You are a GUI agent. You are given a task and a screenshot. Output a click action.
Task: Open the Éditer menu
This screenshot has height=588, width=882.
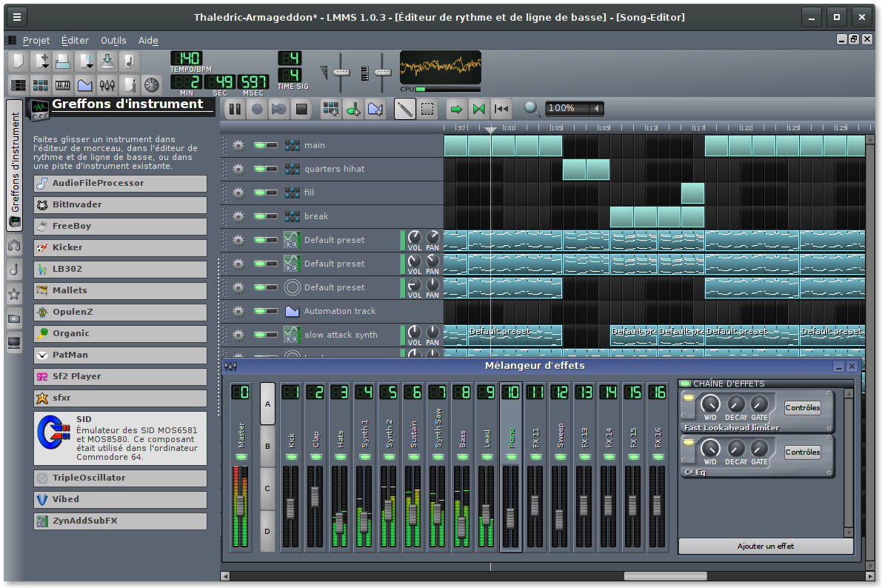point(76,41)
